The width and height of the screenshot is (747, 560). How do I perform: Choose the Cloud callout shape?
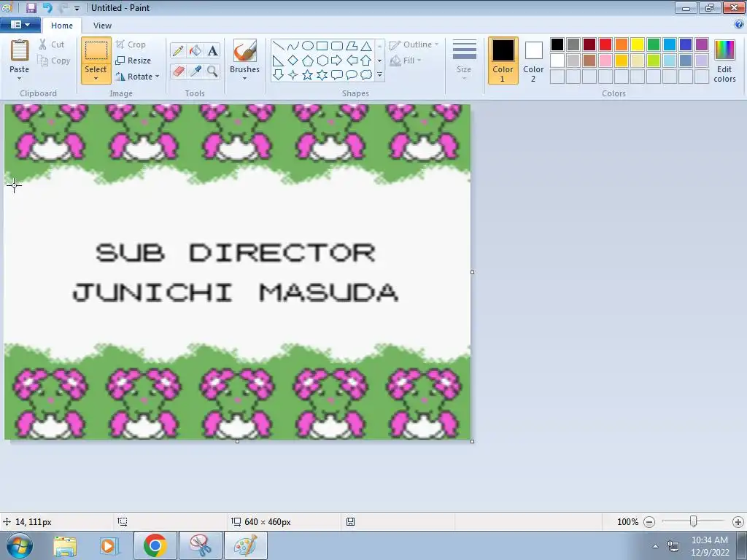click(366, 75)
